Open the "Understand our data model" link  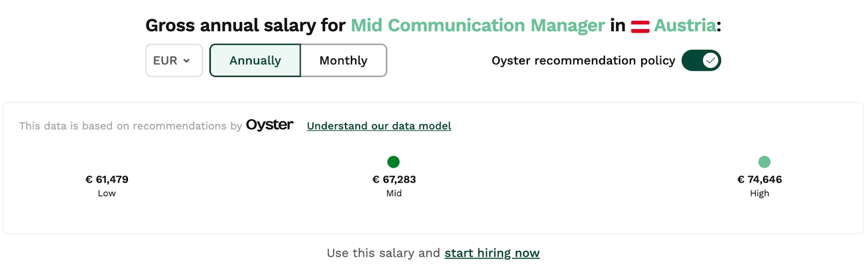pyautogui.click(x=379, y=126)
